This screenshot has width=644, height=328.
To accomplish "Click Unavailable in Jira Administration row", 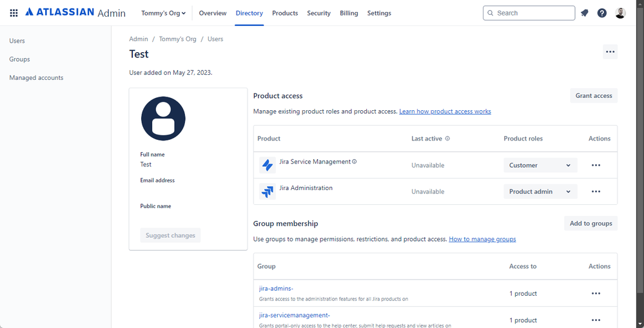I will point(428,192).
